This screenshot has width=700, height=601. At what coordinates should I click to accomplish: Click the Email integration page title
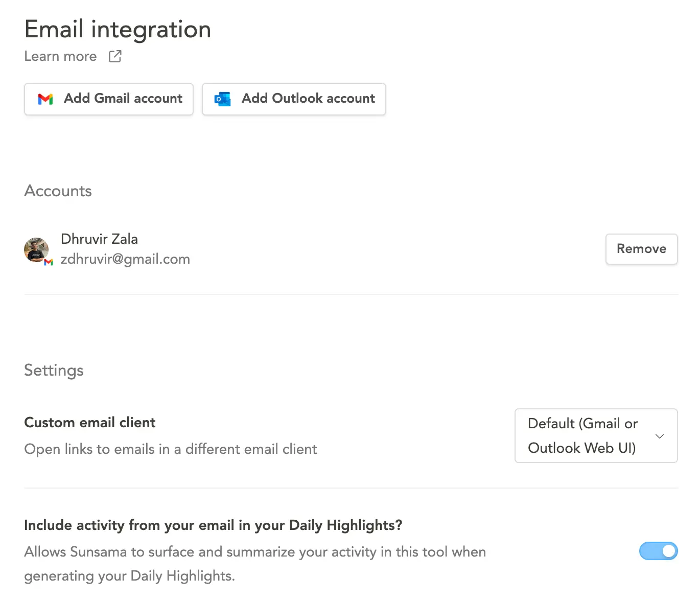pos(118,29)
